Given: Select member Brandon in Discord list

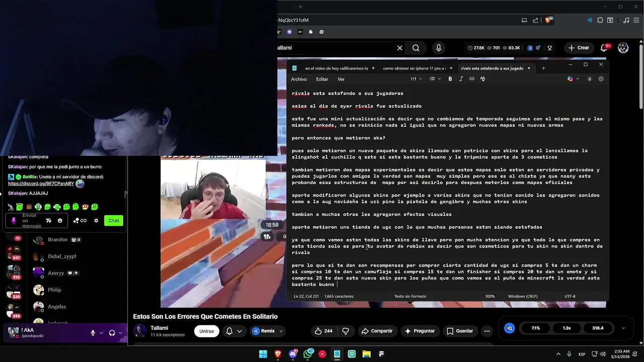Looking at the screenshot, I should (57, 240).
